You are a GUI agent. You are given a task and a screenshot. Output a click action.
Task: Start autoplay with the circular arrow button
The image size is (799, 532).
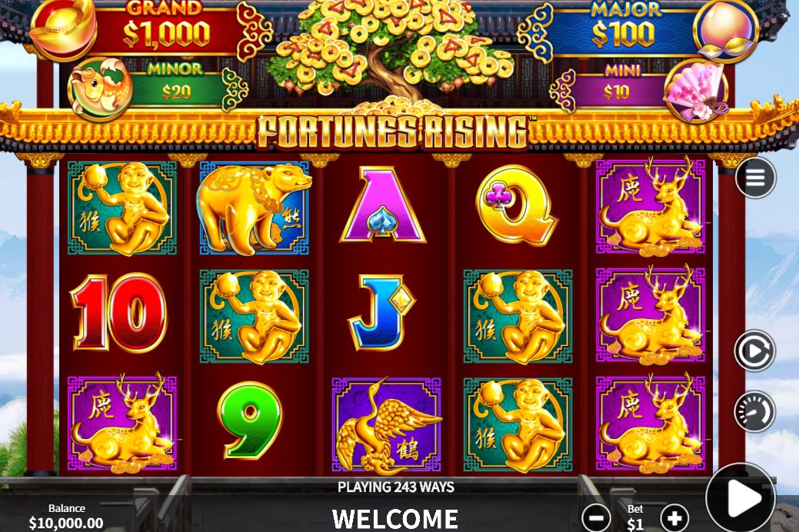754,351
